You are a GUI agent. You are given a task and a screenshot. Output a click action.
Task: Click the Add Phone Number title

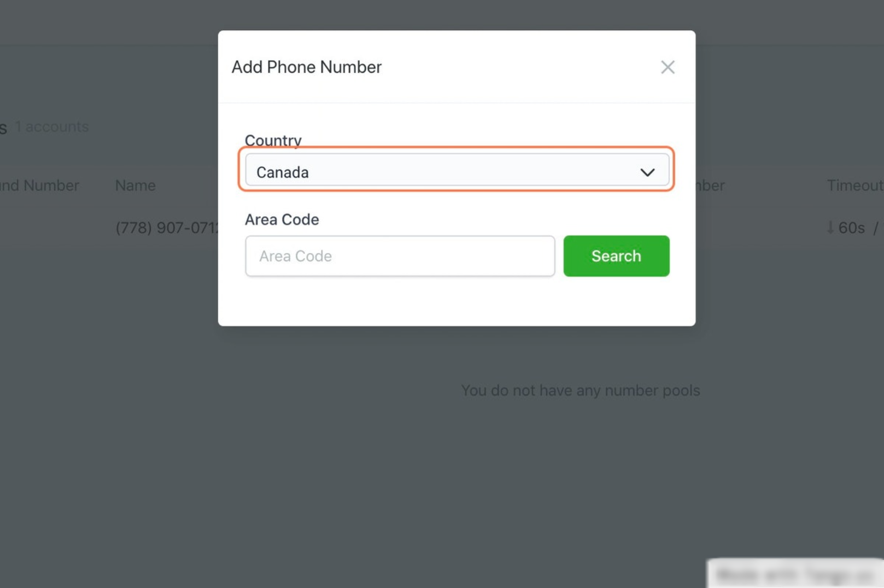(306, 67)
